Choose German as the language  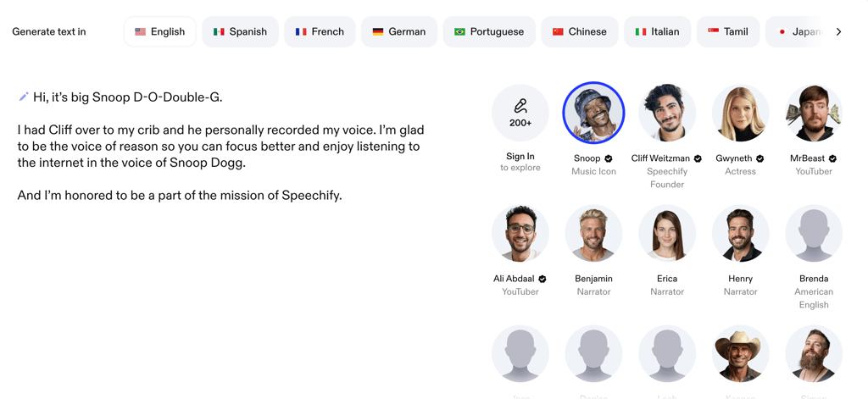pos(399,32)
